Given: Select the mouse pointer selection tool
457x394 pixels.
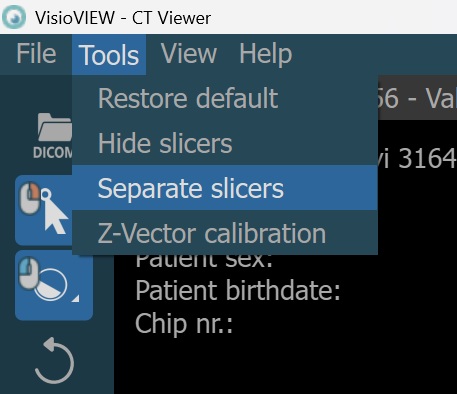Looking at the screenshot, I should tap(44, 210).
